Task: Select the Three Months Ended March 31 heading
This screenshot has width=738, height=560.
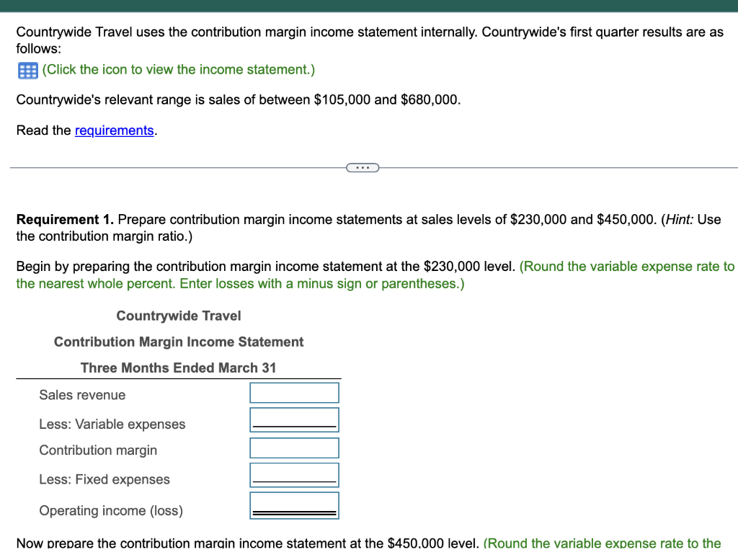Action: click(179, 368)
